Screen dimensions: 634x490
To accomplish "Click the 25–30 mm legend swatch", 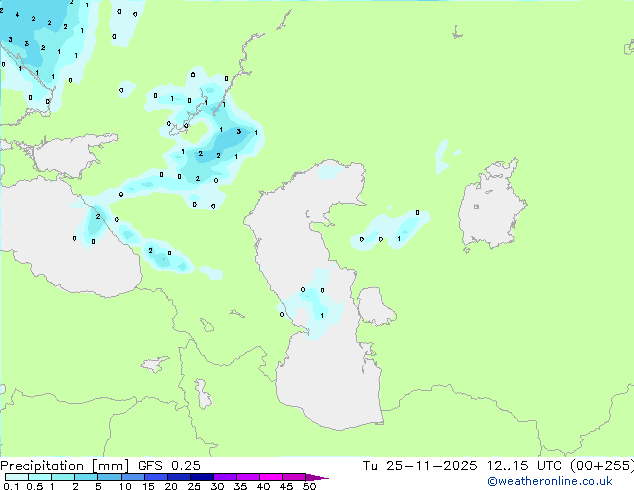I will (201, 477).
